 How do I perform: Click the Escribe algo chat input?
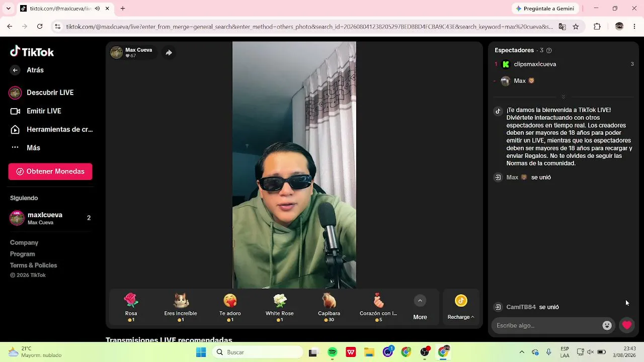click(547, 325)
